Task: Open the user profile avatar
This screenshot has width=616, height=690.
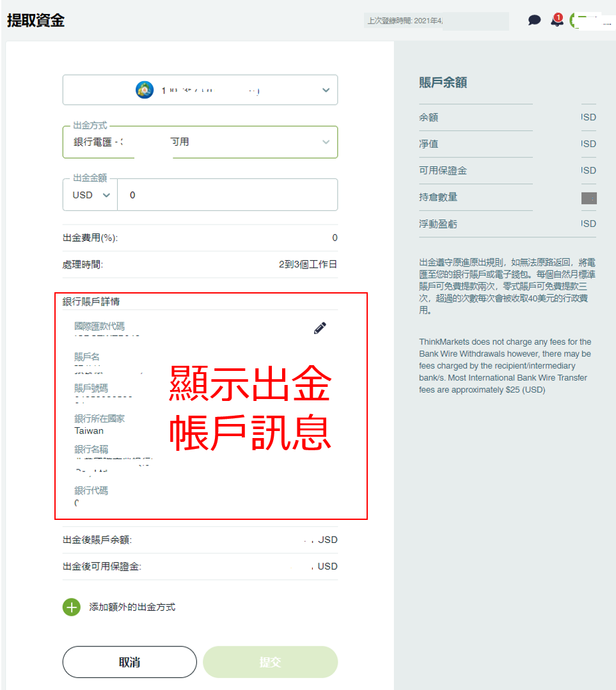Action: coord(574,20)
